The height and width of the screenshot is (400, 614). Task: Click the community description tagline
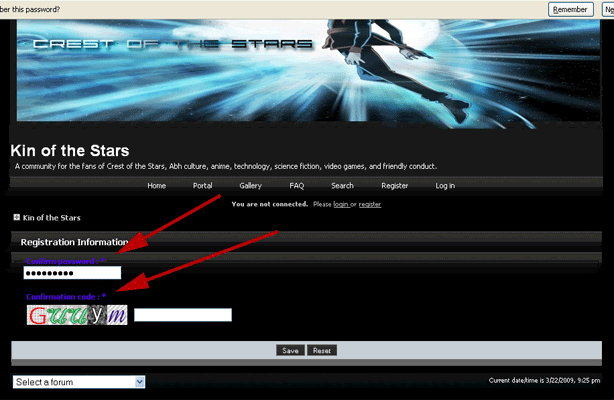pos(226,167)
